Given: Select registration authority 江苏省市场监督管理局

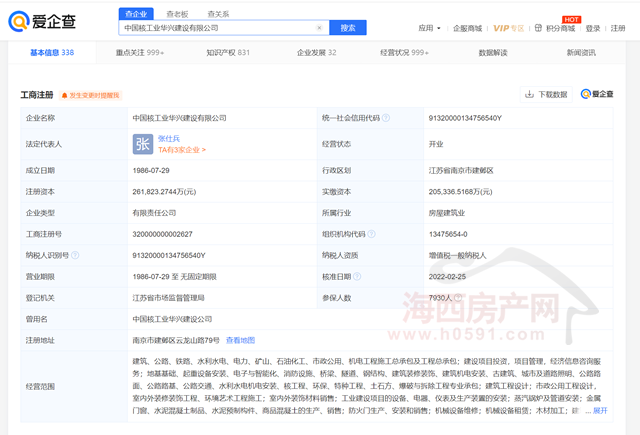Looking at the screenshot, I should coord(168,297).
